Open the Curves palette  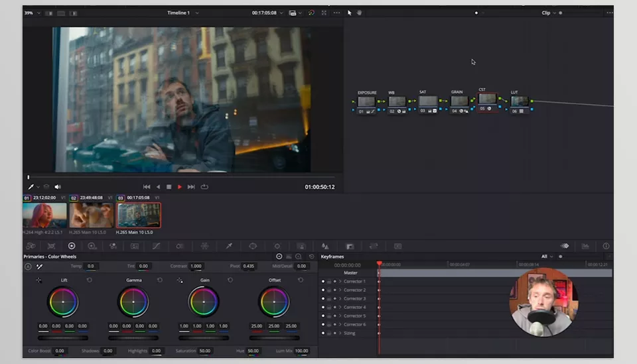point(156,246)
